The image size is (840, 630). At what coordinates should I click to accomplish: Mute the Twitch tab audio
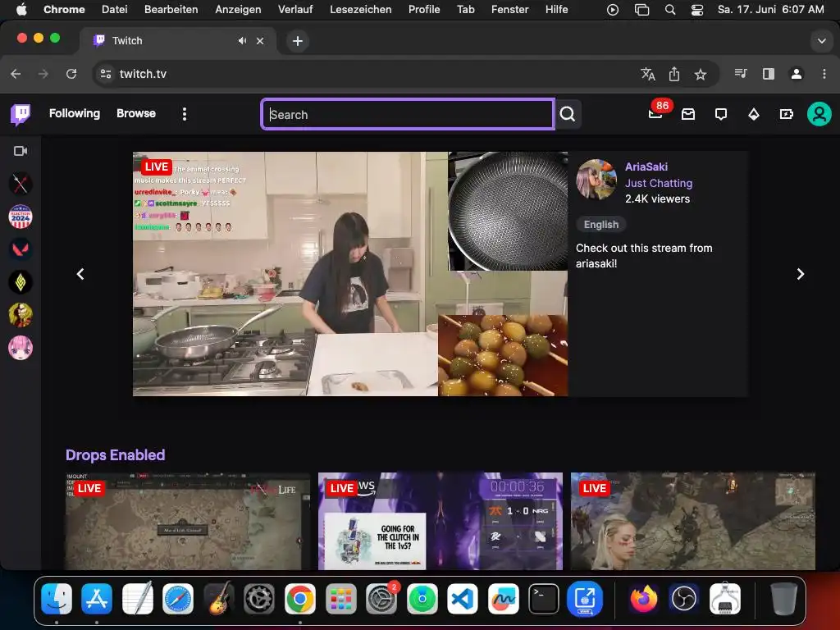[242, 41]
